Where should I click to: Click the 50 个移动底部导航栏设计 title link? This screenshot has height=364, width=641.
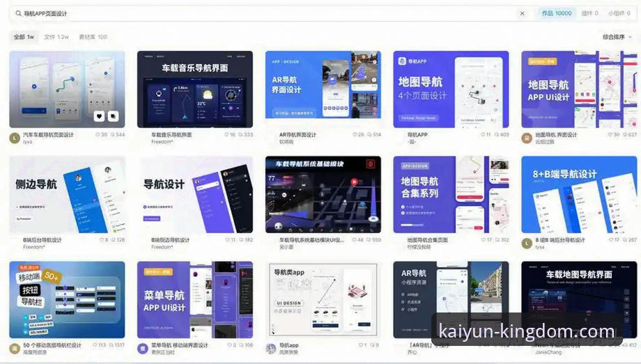click(52, 345)
